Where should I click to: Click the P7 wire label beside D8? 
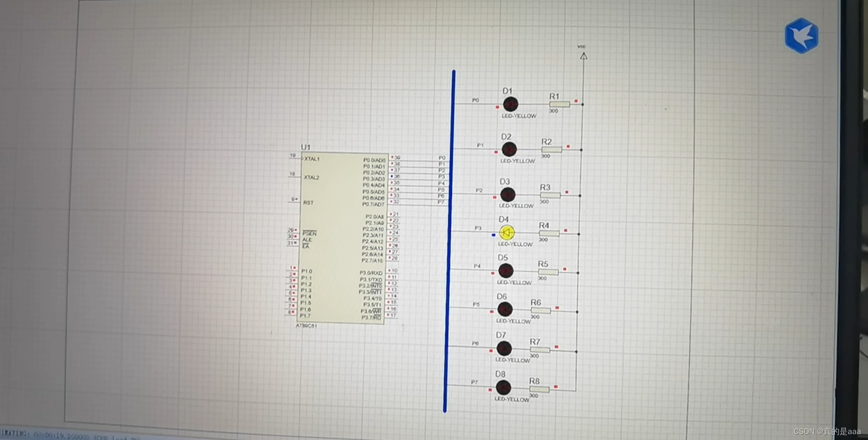474,383
